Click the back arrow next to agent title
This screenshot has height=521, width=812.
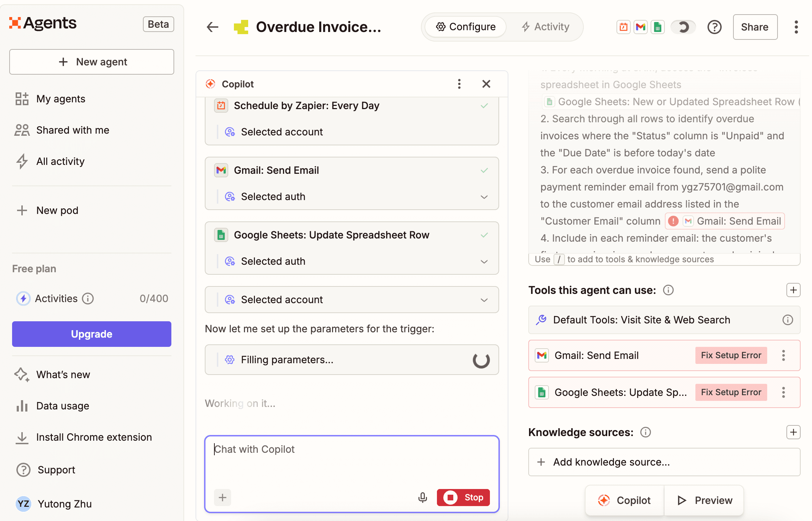212,27
